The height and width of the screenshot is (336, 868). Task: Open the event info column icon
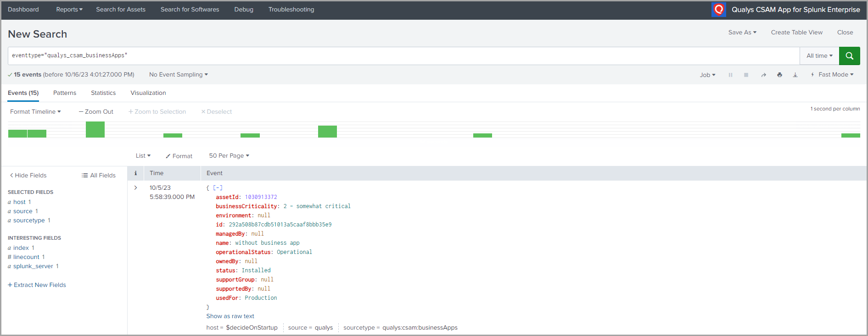click(135, 173)
